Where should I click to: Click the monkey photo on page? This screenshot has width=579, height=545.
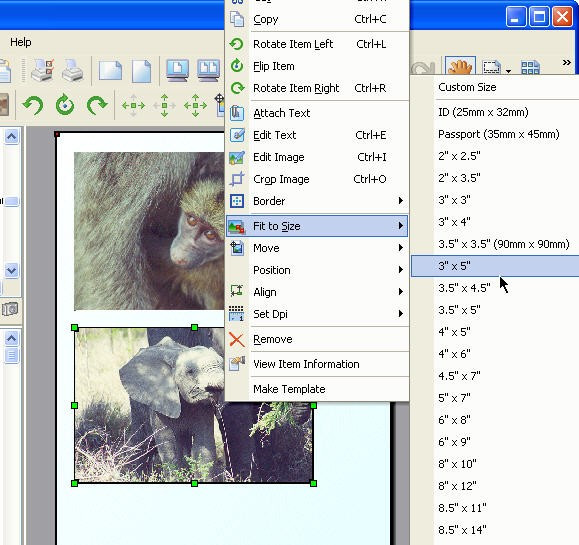(x=149, y=231)
